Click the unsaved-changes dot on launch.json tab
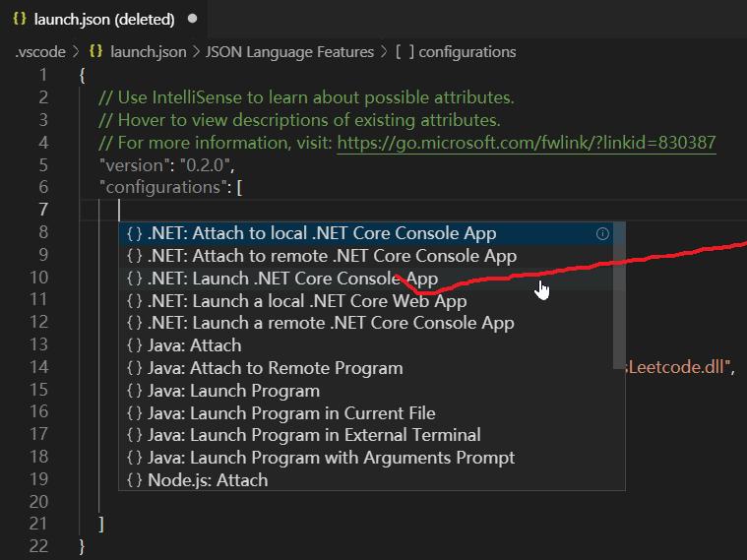The image size is (747, 560). [193, 19]
